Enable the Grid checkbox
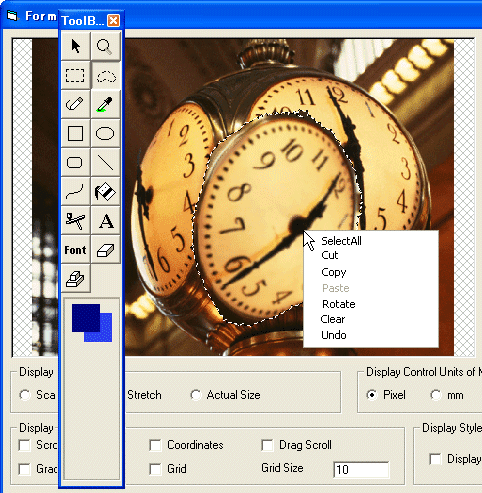482x493 pixels. (155, 469)
